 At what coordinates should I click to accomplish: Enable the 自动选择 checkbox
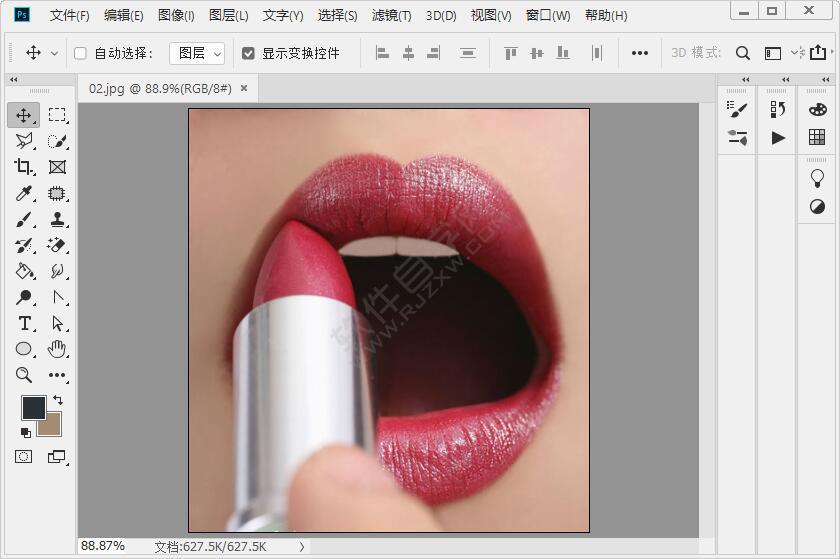tap(80, 53)
